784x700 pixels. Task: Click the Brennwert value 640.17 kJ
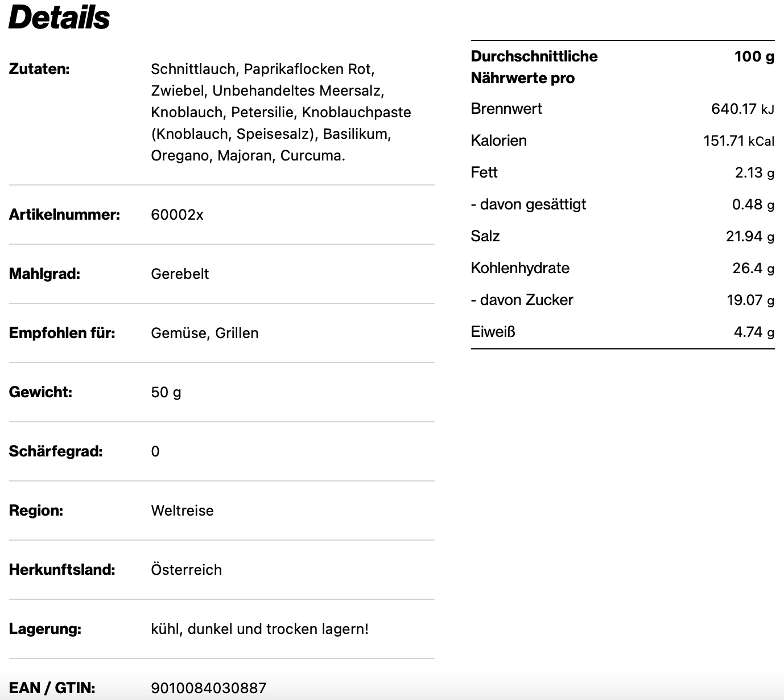pyautogui.click(x=742, y=109)
